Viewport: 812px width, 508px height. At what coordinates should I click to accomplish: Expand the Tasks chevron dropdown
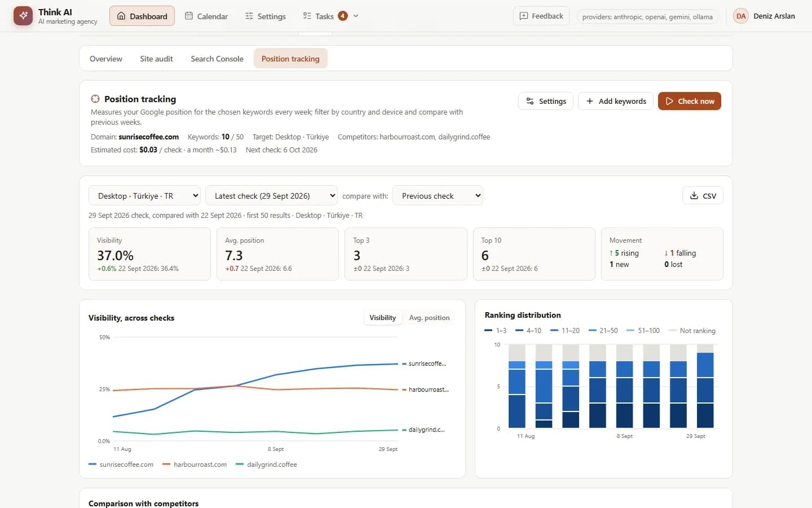(356, 16)
